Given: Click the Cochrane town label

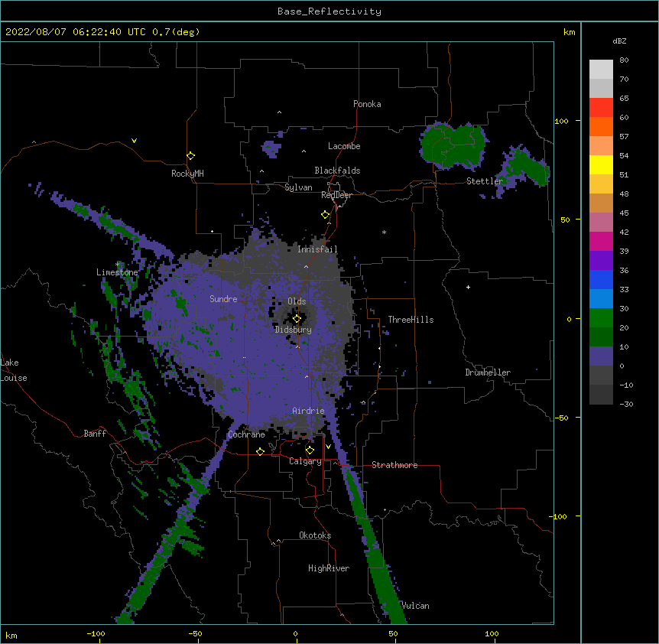Looking at the screenshot, I should [247, 434].
